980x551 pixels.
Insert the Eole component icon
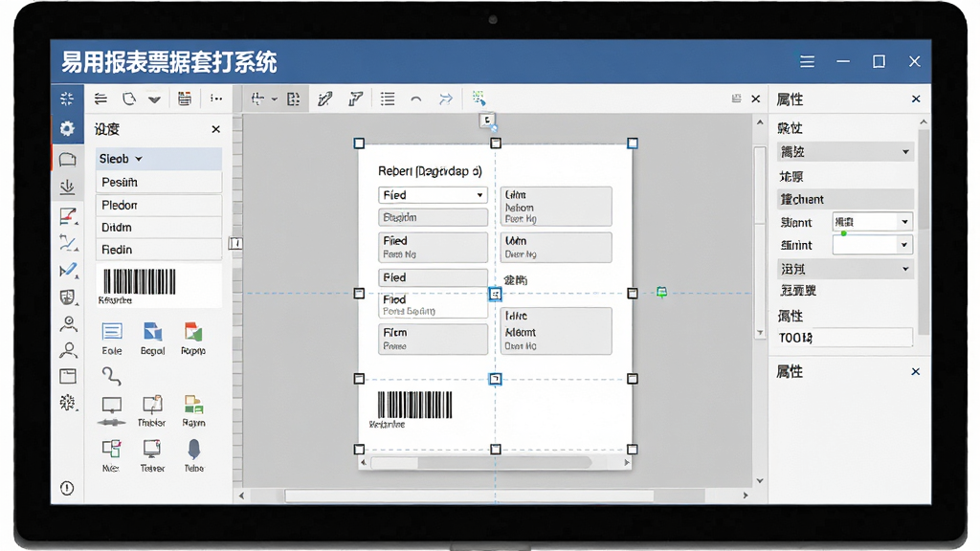[112, 332]
